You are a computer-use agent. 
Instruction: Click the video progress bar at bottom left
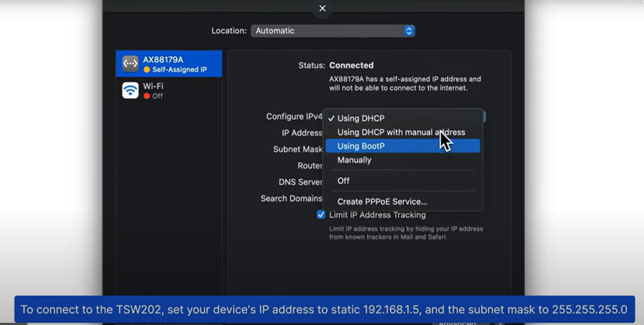[14, 324]
